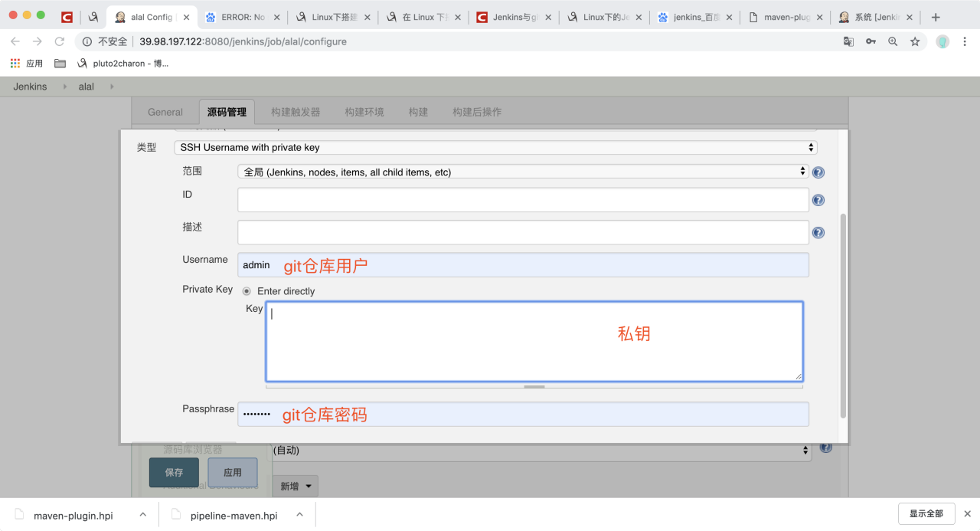Open the pipeline-maven.hpi downloaded file
The image size is (980, 531).
(x=234, y=515)
